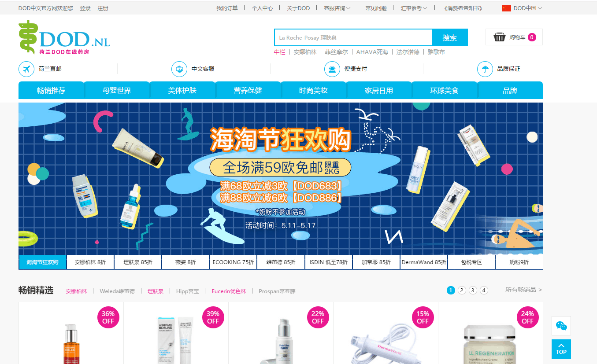597x364 pixels.
Task: Click the 搜索 search button
Action: tap(450, 37)
